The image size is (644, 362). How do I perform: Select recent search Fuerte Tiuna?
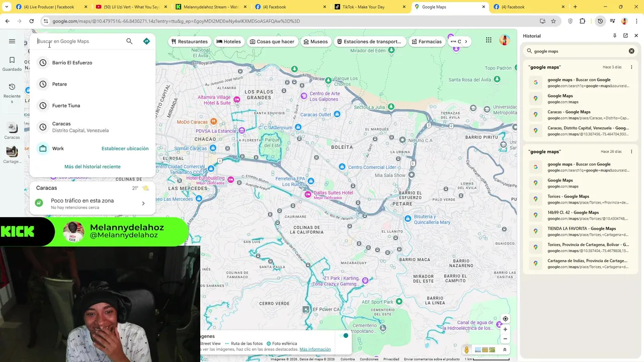click(x=93, y=106)
